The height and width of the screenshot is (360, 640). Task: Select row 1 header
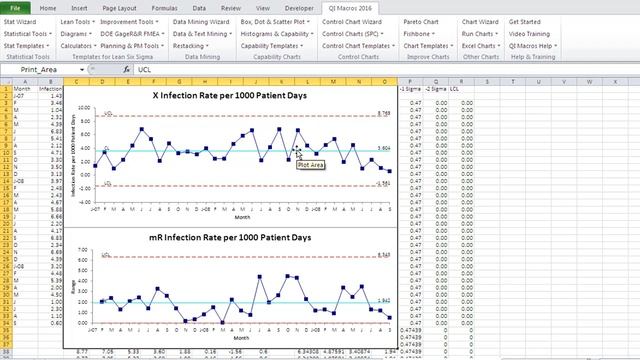tap(6, 89)
